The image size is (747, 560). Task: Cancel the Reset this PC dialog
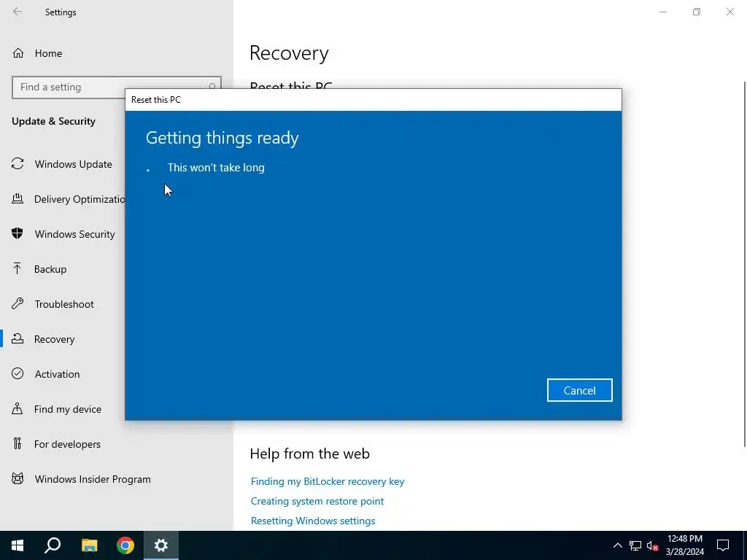(579, 391)
